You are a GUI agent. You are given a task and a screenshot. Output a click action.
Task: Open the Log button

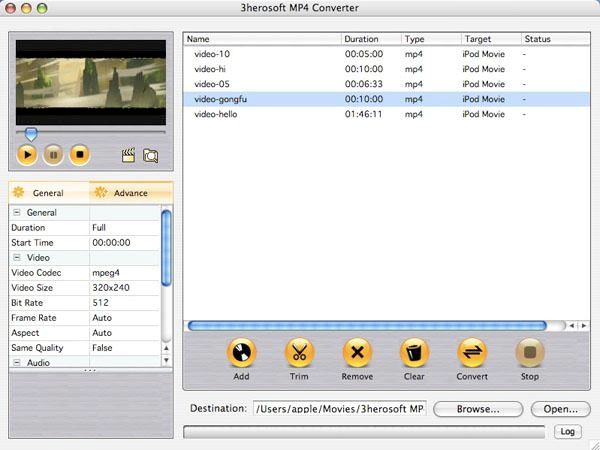click(x=567, y=432)
